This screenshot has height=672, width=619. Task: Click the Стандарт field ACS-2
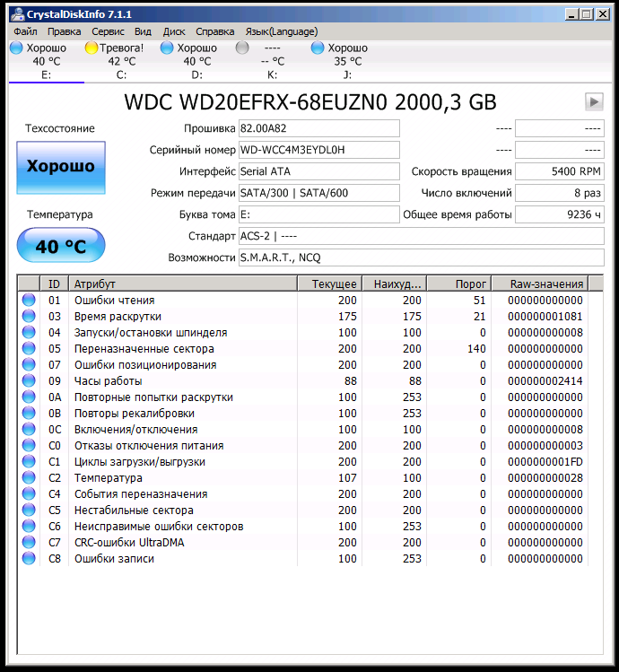click(x=422, y=236)
